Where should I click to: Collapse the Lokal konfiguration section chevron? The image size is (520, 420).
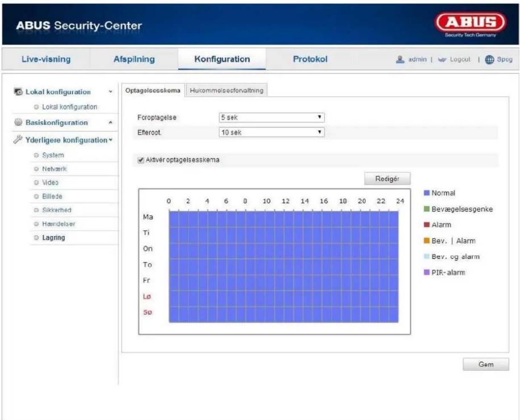[x=111, y=92]
